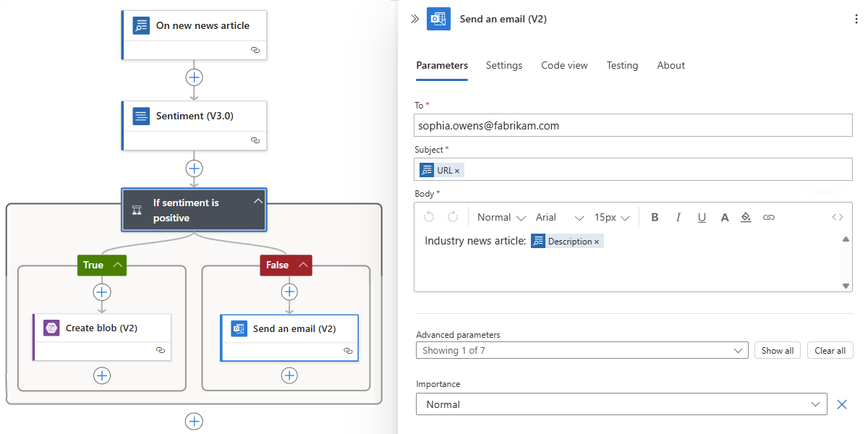
Task: Add a step via the plus icon below Sentiment
Action: coord(194,168)
